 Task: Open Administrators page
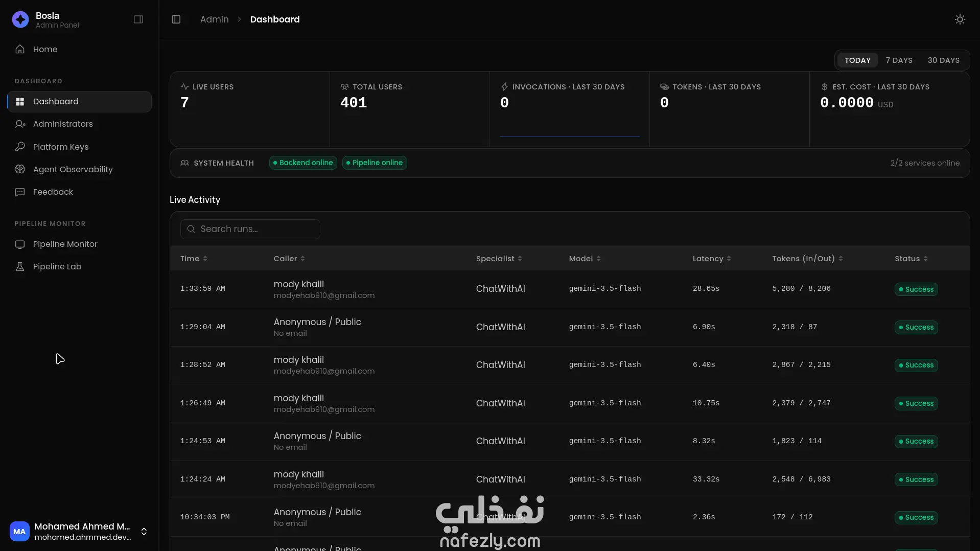point(79,124)
